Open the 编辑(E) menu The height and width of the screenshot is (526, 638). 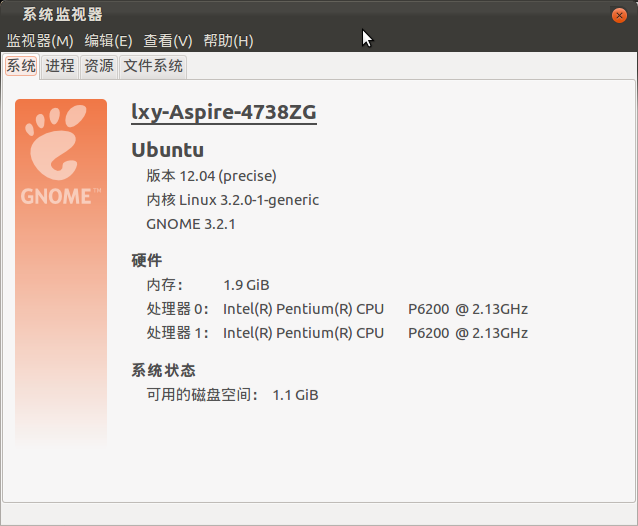pyautogui.click(x=108, y=41)
